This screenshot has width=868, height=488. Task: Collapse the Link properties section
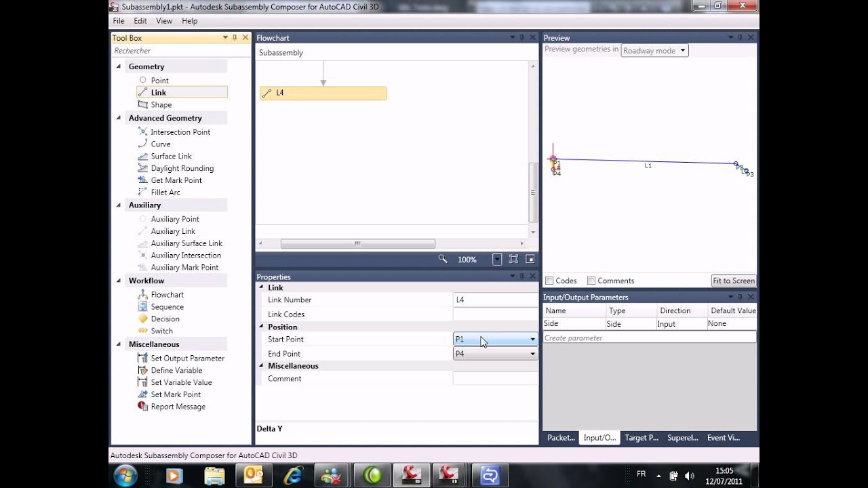coord(262,287)
